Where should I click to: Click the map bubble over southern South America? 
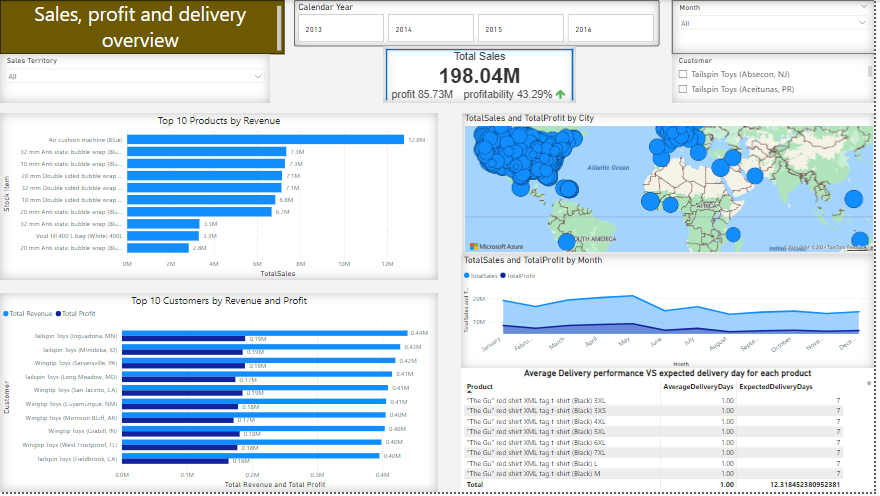tap(568, 240)
